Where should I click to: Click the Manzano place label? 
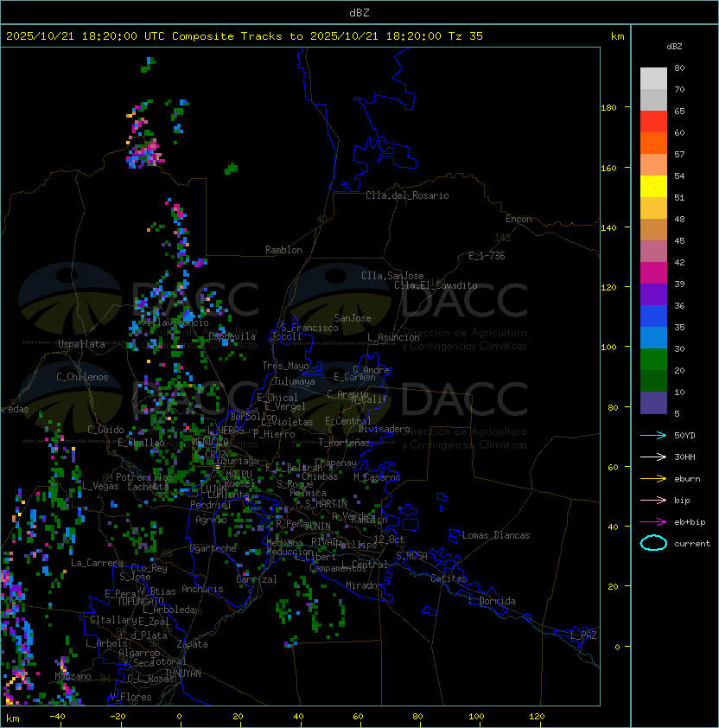coord(73,676)
